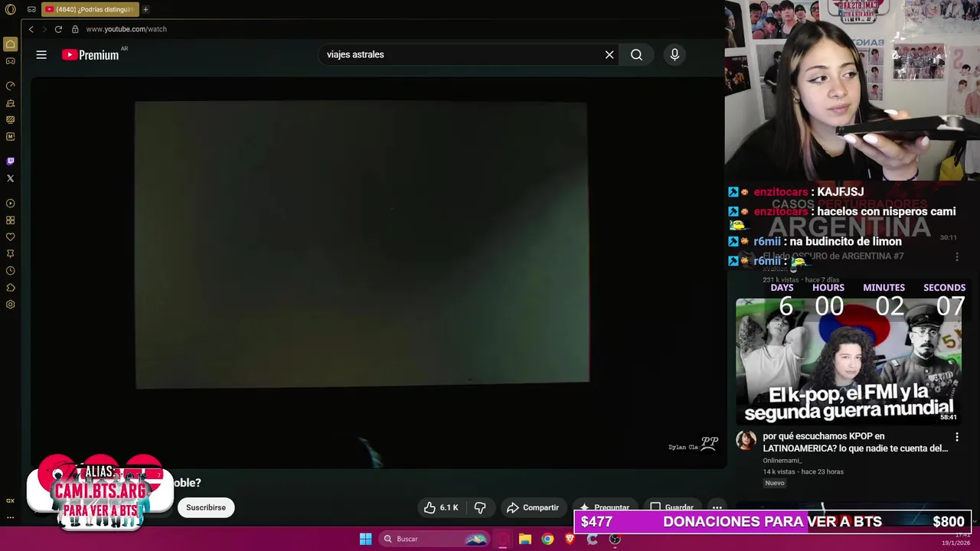The height and width of the screenshot is (551, 980).
Task: Click '14 k vistas · hace 23 horas' text
Action: 803,471
